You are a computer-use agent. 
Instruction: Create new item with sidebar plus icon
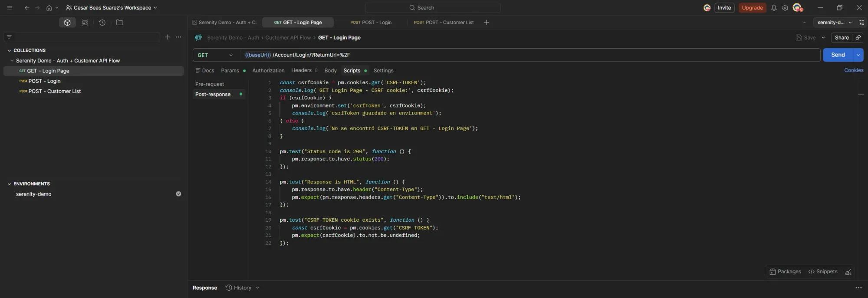tap(168, 37)
